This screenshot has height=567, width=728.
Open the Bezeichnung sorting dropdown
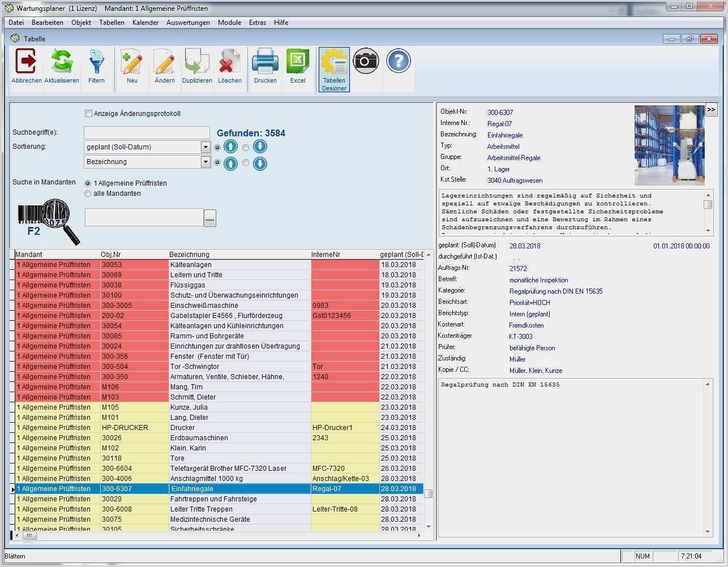[x=205, y=162]
